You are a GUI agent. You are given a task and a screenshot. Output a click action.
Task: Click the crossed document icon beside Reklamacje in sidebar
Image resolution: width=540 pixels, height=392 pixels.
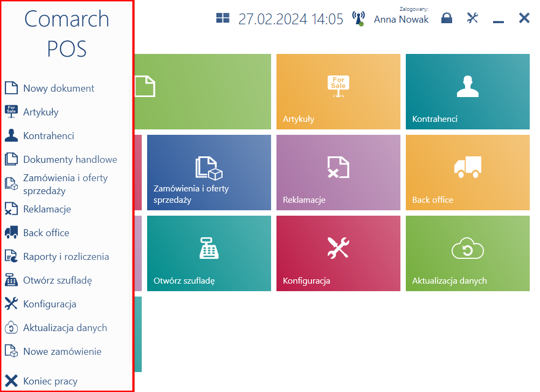11,209
